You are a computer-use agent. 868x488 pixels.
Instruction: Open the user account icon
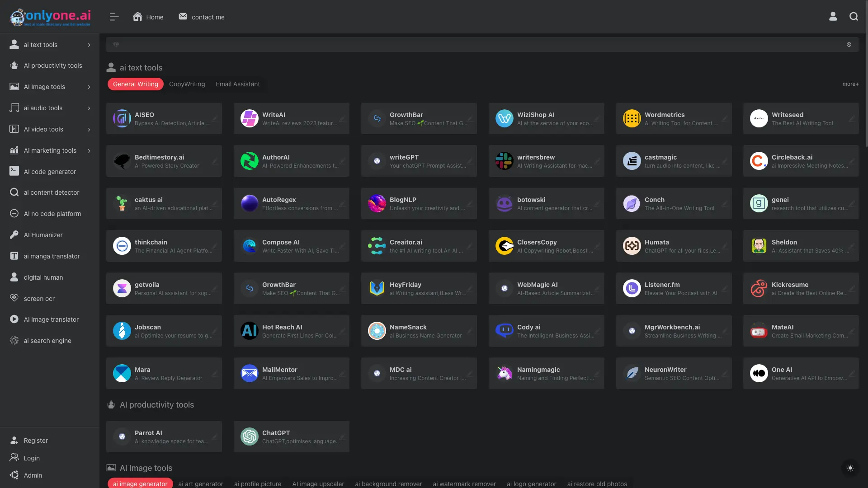pyautogui.click(x=833, y=16)
